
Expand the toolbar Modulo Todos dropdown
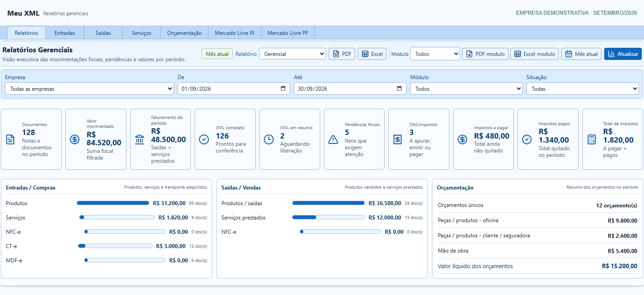tap(435, 54)
